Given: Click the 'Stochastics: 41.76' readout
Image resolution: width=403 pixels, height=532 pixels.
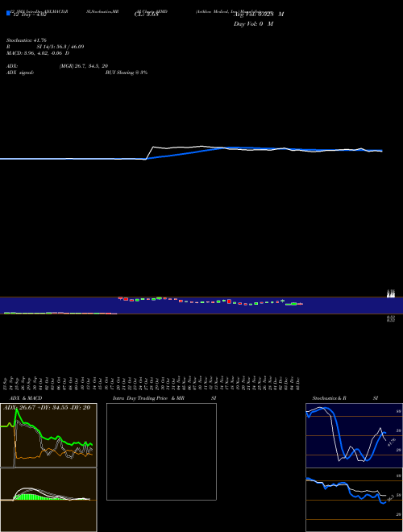Looking at the screenshot, I should (27, 40).
